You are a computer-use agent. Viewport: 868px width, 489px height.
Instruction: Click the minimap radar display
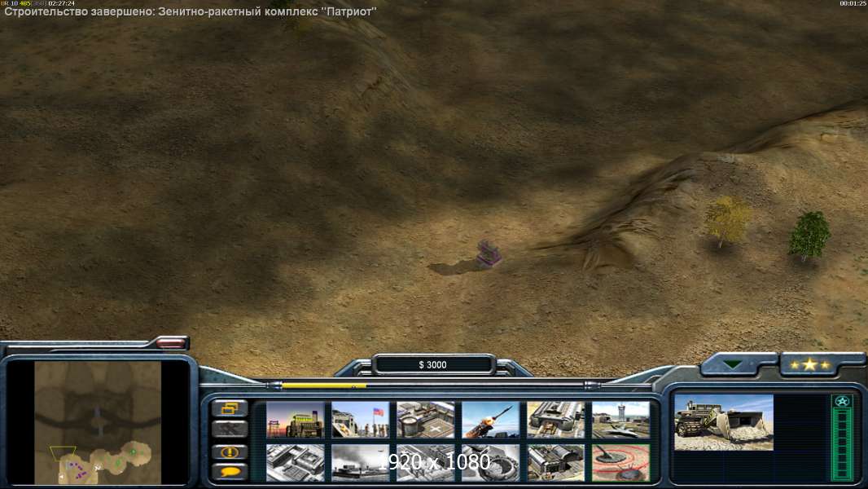(x=98, y=422)
